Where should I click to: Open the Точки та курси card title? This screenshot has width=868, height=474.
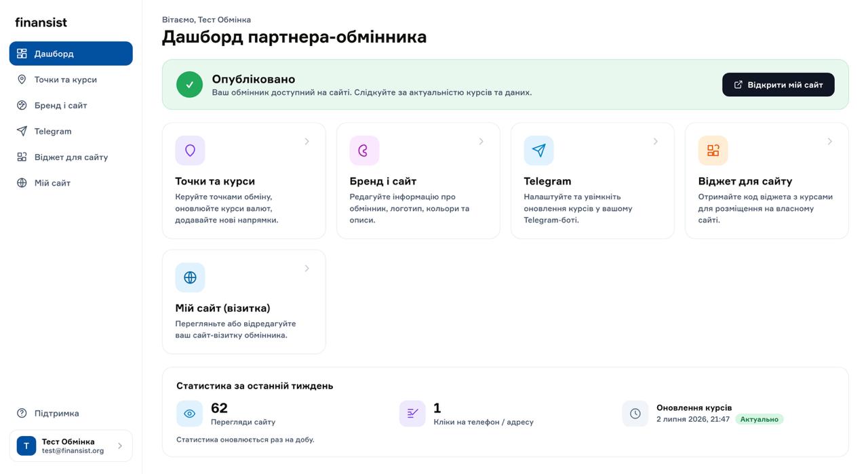215,181
